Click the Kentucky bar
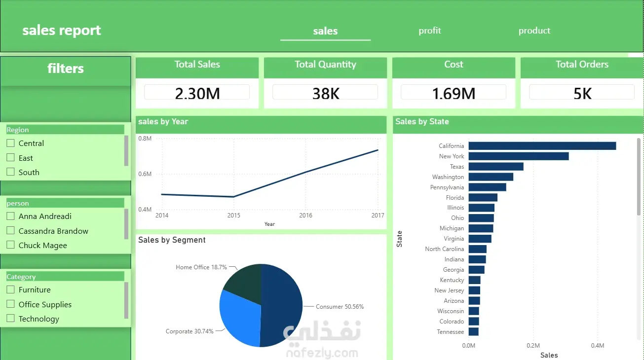Viewport: 644px width, 360px height. 475,280
